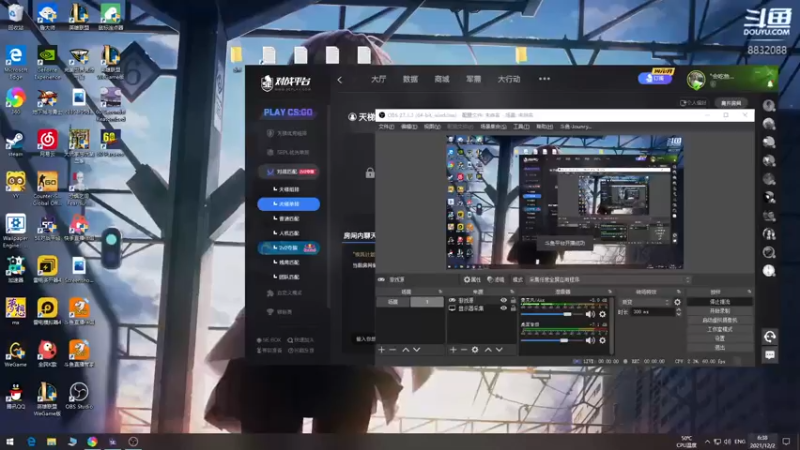Click studio mode button in OBS controls

click(719, 329)
